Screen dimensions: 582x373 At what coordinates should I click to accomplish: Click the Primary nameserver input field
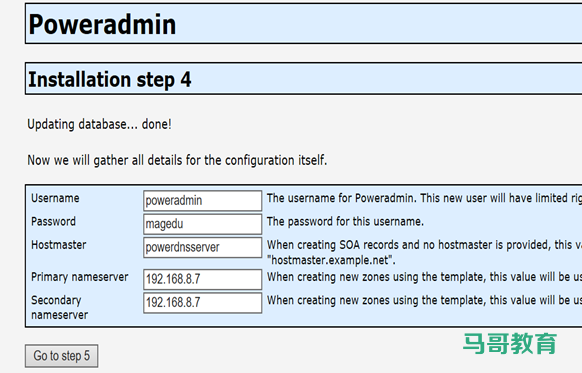tap(203, 279)
